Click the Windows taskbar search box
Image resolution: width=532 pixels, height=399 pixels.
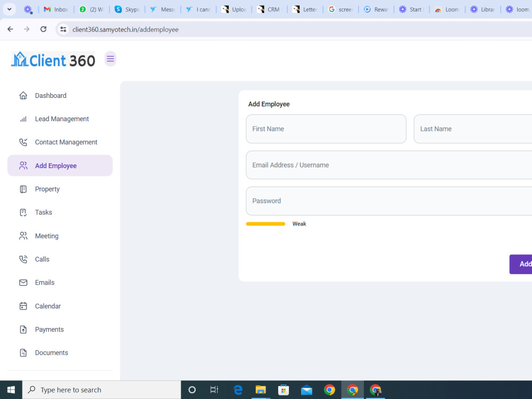point(102,390)
